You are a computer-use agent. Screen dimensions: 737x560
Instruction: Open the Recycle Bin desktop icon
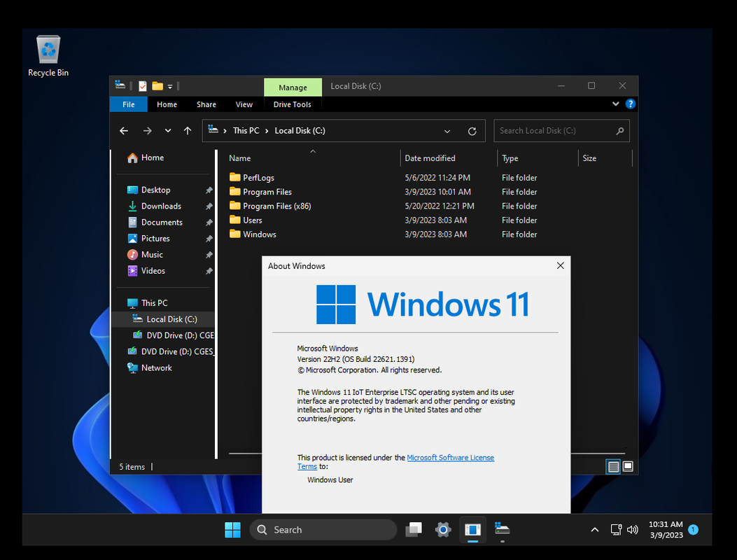tap(48, 55)
